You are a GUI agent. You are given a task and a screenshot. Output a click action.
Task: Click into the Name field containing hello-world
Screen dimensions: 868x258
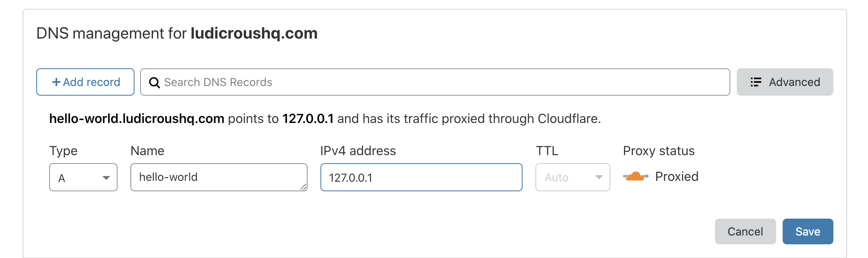pyautogui.click(x=219, y=177)
